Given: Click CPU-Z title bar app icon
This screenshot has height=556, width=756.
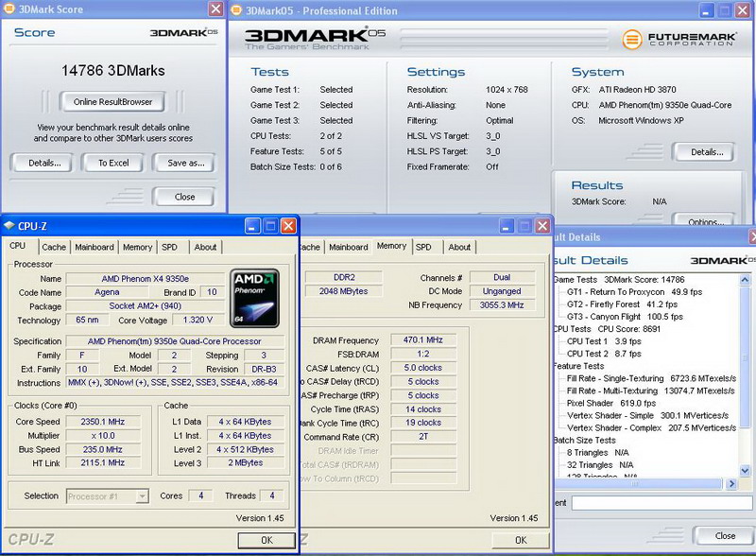Looking at the screenshot, I should point(9,226).
